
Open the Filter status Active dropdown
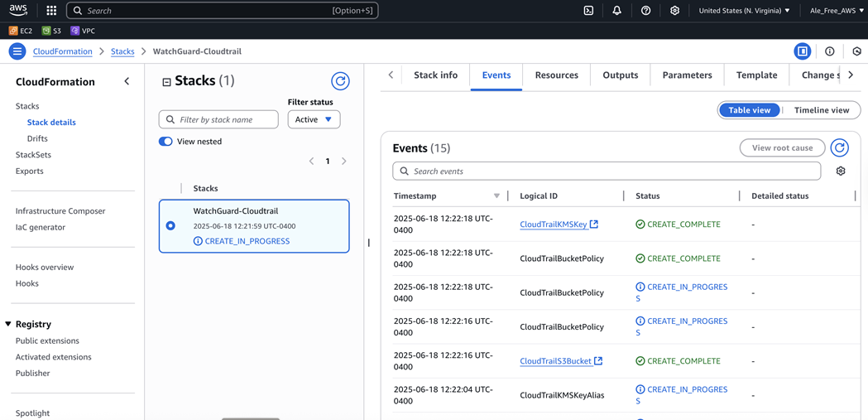pyautogui.click(x=314, y=119)
